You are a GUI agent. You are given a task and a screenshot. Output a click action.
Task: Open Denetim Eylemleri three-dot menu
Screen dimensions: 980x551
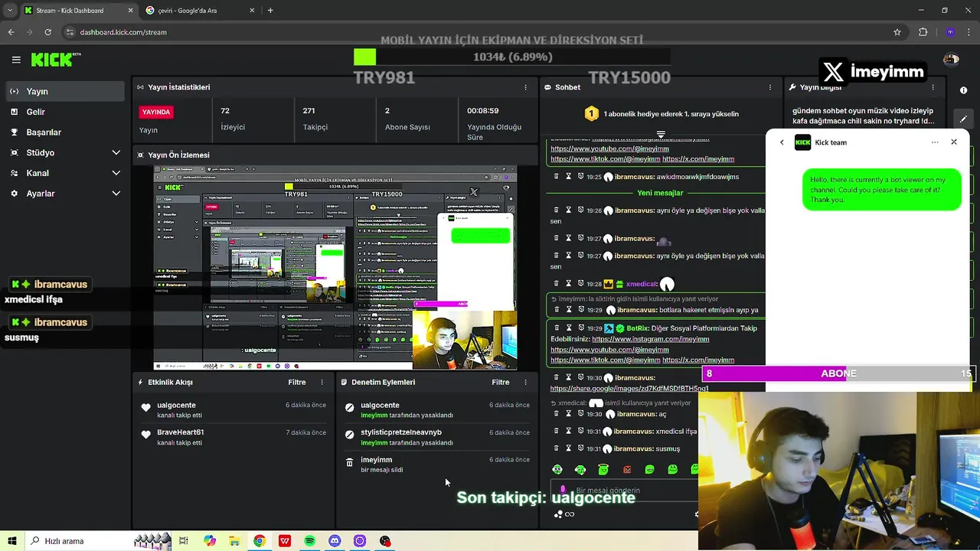click(x=525, y=382)
